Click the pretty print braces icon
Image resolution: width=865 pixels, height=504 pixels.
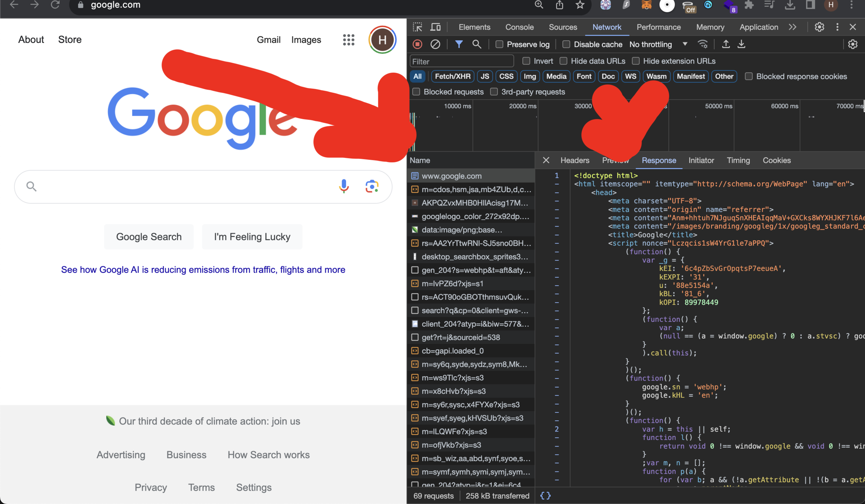pyautogui.click(x=545, y=496)
